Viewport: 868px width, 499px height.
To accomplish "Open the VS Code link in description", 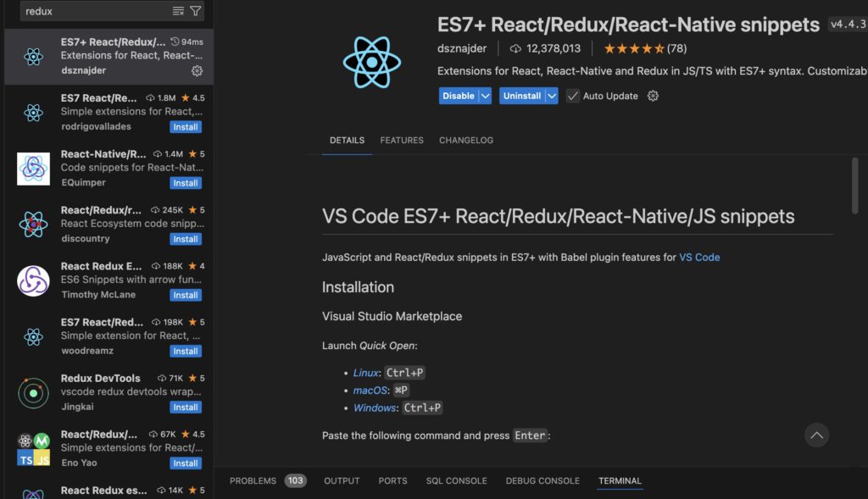I will [699, 257].
